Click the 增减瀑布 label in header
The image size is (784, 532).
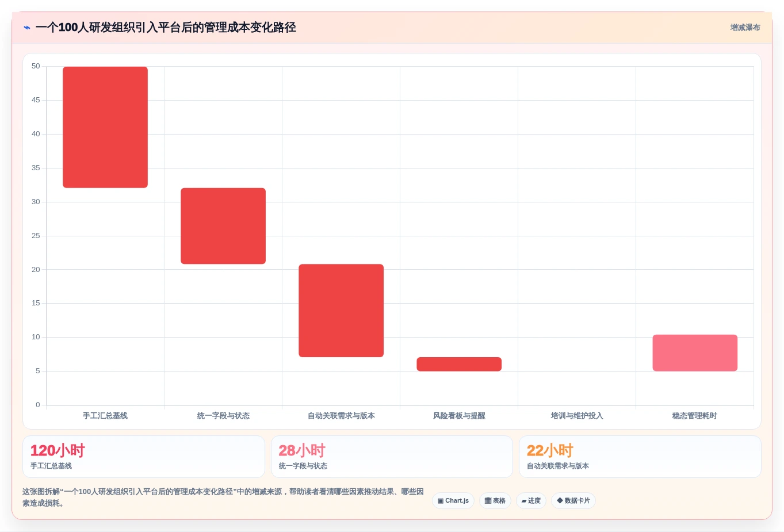pos(745,28)
